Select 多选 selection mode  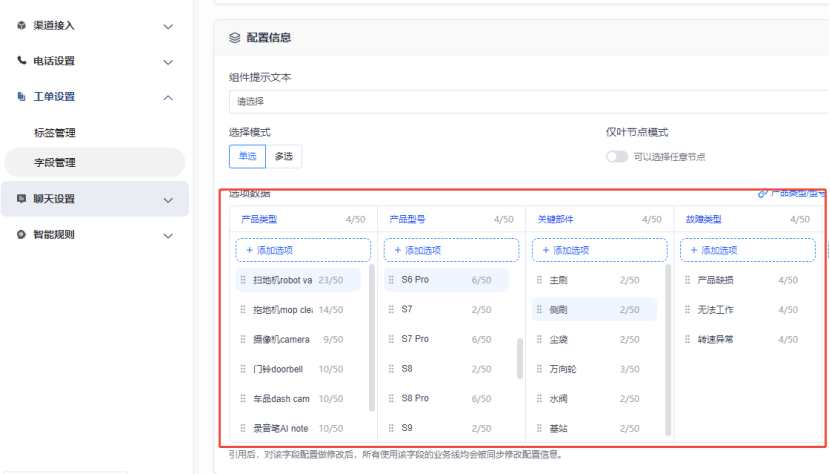click(x=284, y=156)
